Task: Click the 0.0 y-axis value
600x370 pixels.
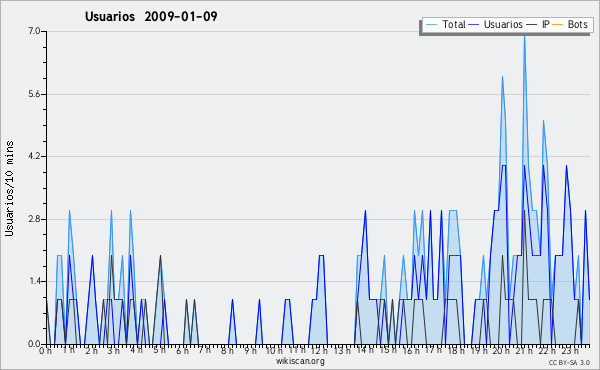Action: [34, 344]
